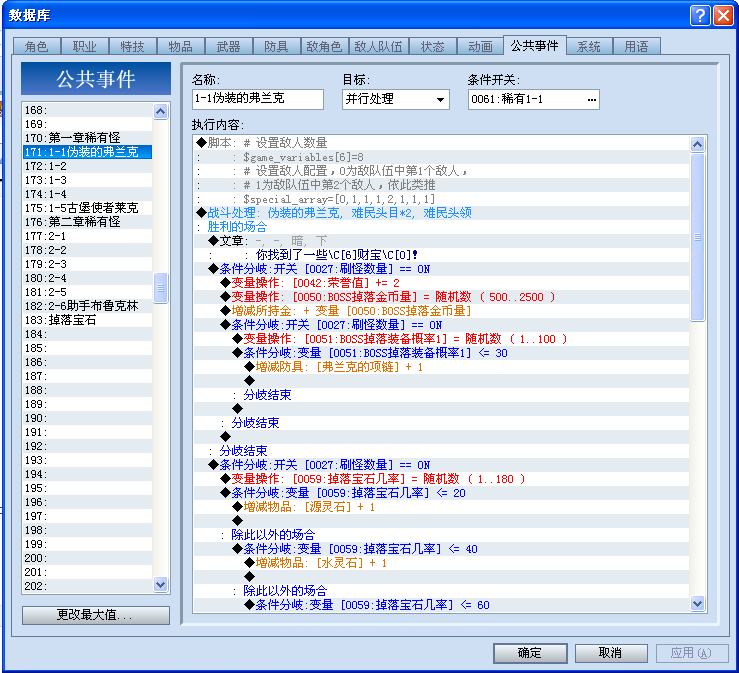Screen dimensions: 739x673
Task: Select event 176:第二章稀有怪
Action: 88,222
